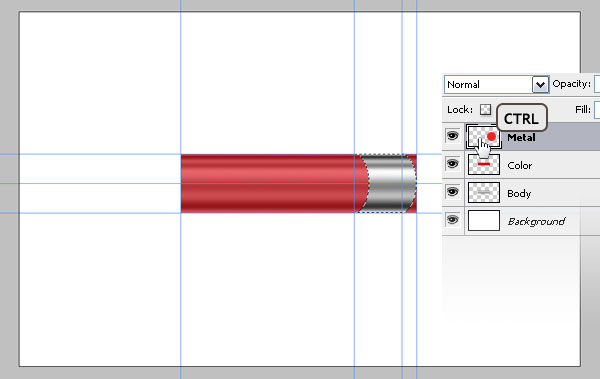Click the Background layer thumbnail
The image size is (600, 379).
pos(484,221)
